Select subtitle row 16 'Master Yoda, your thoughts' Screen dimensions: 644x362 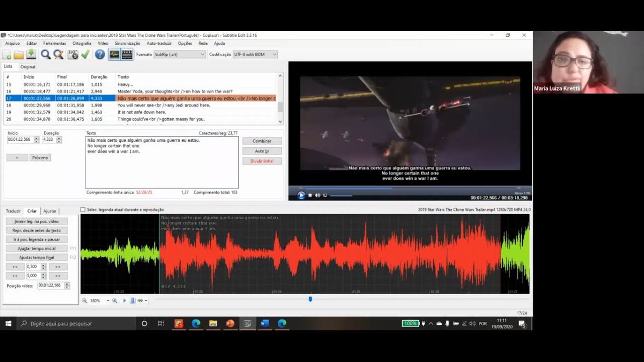pyautogui.click(x=140, y=92)
